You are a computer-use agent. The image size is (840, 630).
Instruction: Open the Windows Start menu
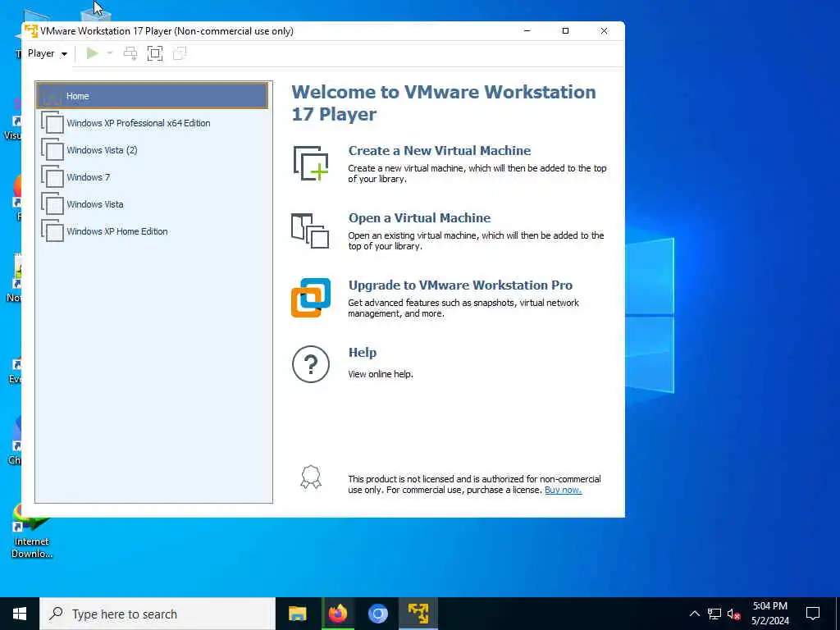coord(20,614)
